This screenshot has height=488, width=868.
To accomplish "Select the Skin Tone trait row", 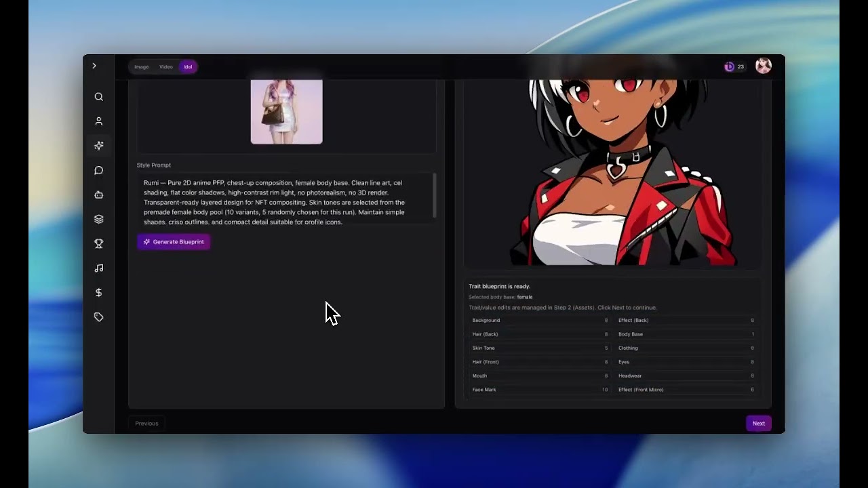I will (x=540, y=348).
